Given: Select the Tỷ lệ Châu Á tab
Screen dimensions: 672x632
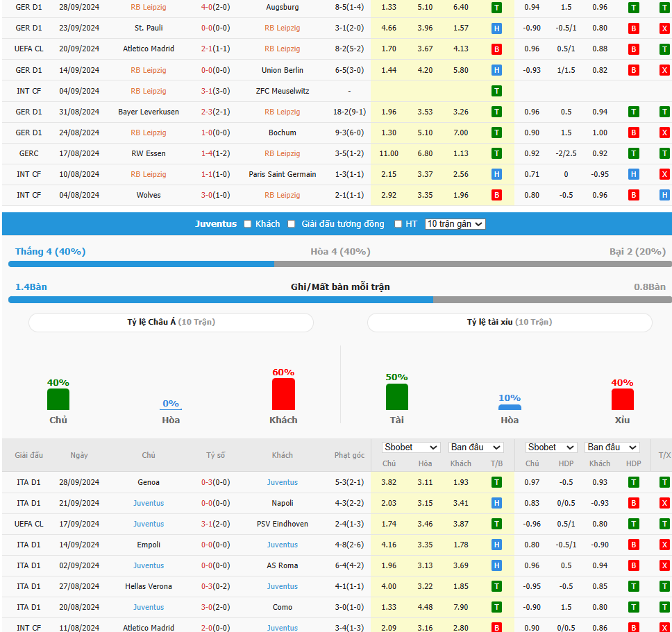Looking at the screenshot, I should click(171, 323).
